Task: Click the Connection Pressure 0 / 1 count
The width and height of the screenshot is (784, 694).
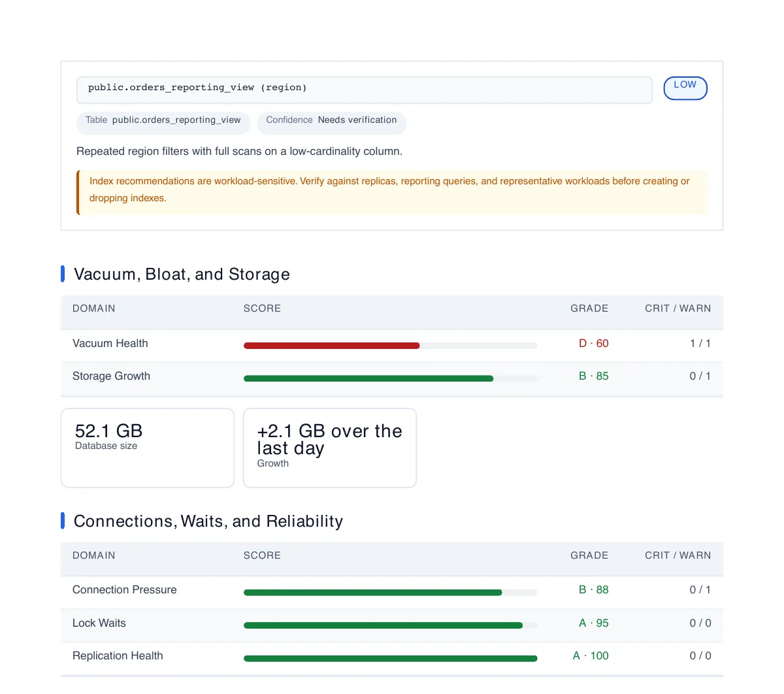Action: [x=700, y=589]
